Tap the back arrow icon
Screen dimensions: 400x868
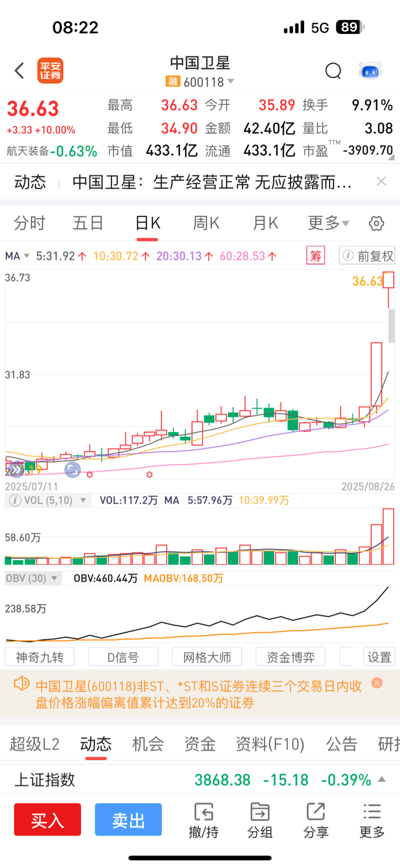pos(19,70)
